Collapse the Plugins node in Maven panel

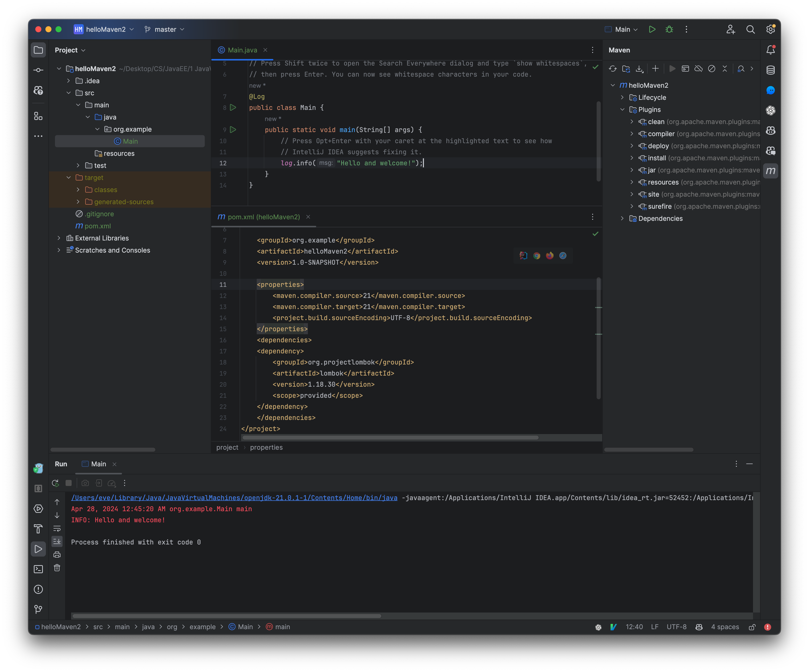point(623,109)
